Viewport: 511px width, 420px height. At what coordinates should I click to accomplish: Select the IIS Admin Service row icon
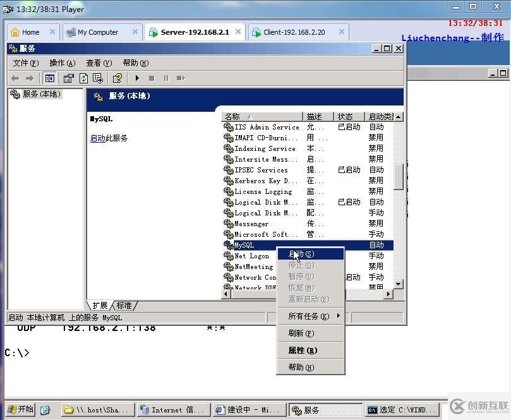[x=229, y=127]
